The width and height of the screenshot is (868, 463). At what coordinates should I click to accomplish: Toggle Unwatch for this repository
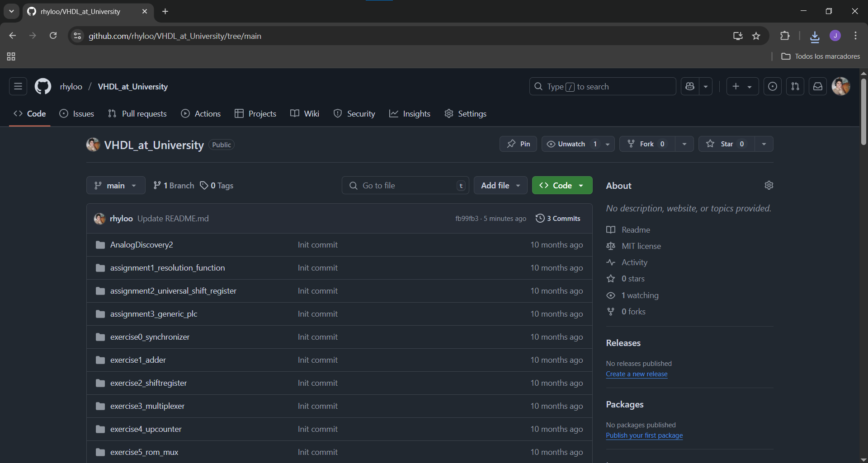(x=571, y=144)
